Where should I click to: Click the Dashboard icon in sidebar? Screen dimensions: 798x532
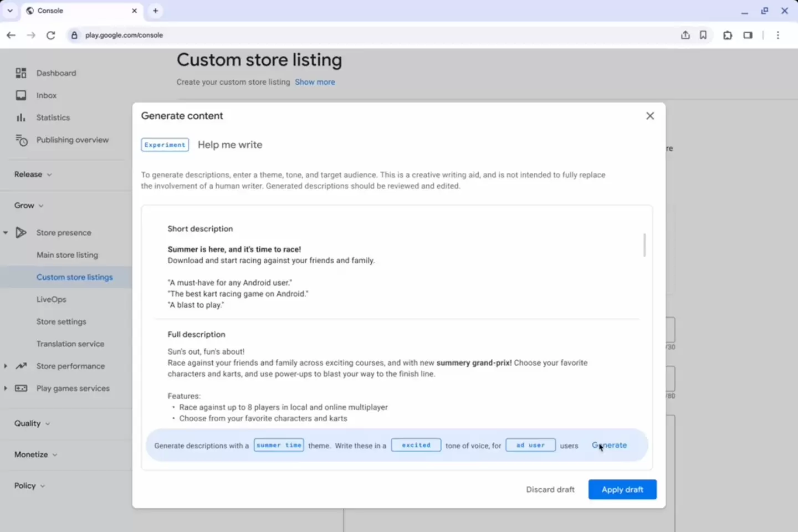(x=21, y=73)
